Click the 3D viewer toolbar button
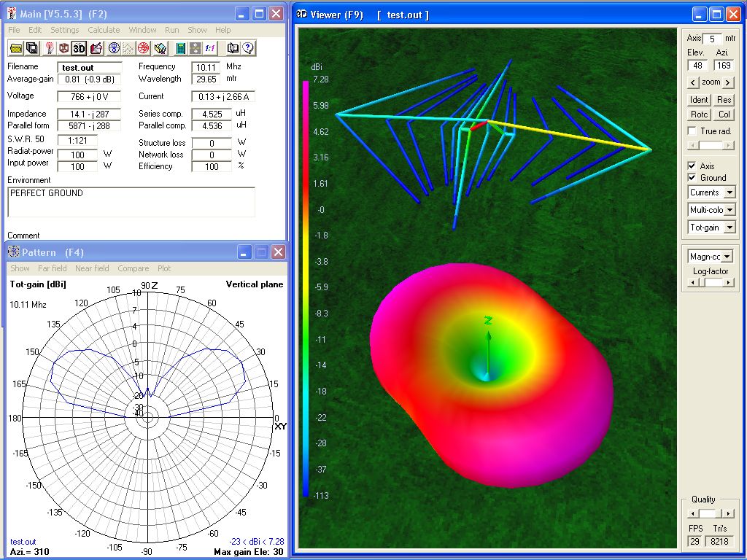This screenshot has height=560, width=747. [79, 48]
